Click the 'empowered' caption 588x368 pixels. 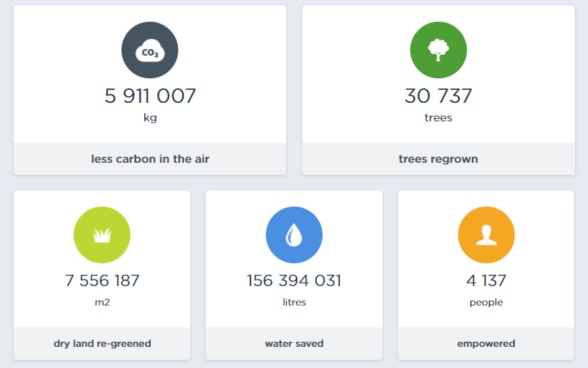tap(486, 344)
